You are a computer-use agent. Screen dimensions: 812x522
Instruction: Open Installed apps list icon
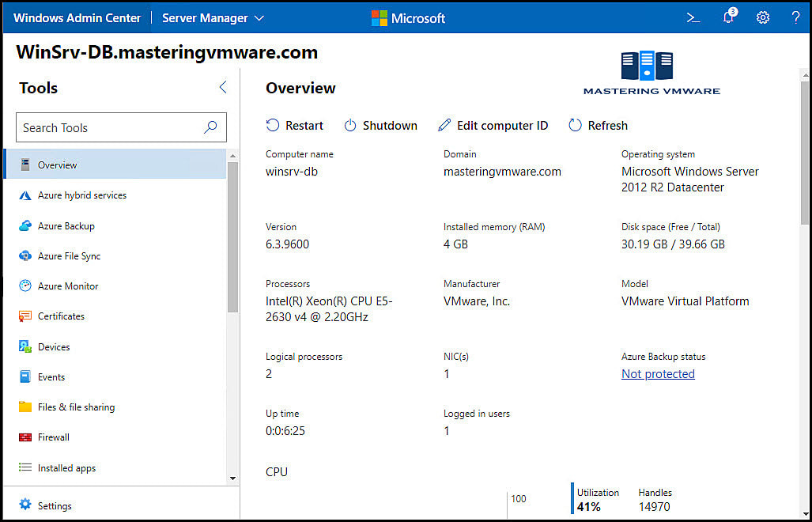pos(25,467)
